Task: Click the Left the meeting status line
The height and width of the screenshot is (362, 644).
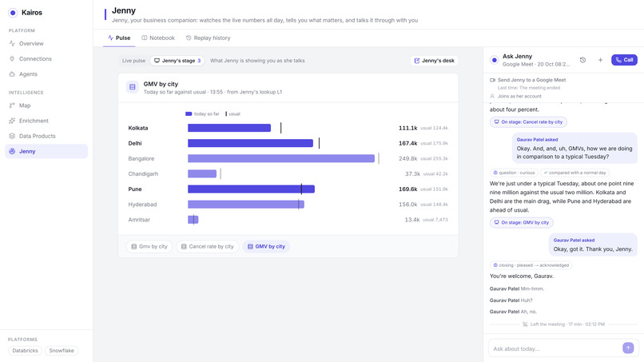Action: click(563, 324)
